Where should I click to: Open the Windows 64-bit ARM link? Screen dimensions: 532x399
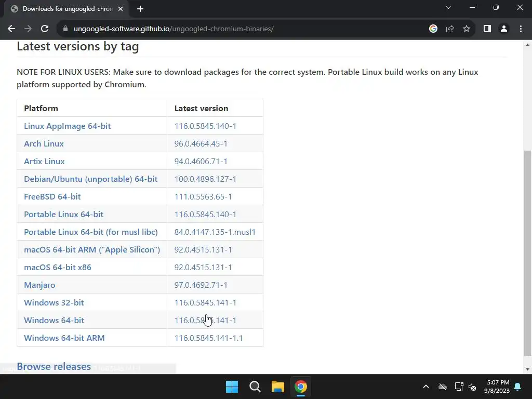tap(64, 338)
